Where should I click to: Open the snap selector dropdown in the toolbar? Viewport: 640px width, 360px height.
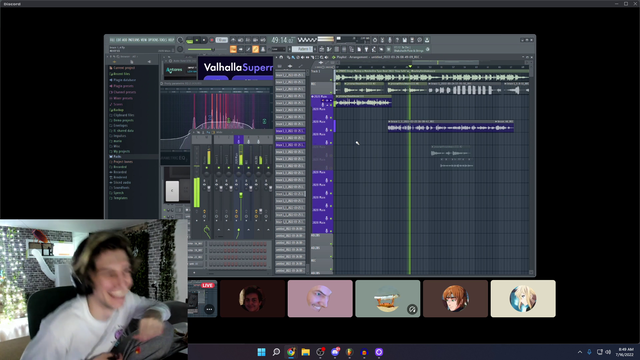[278, 49]
